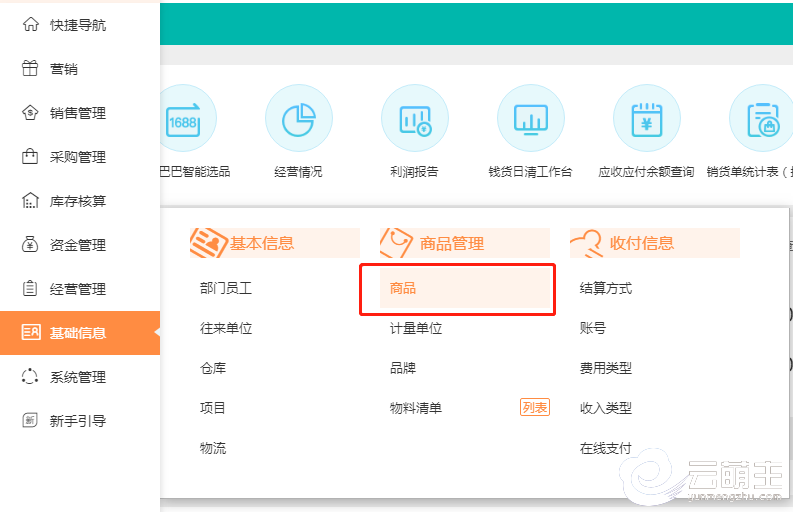
Task: Select 计量单位 under 商品管理
Action: coord(416,328)
